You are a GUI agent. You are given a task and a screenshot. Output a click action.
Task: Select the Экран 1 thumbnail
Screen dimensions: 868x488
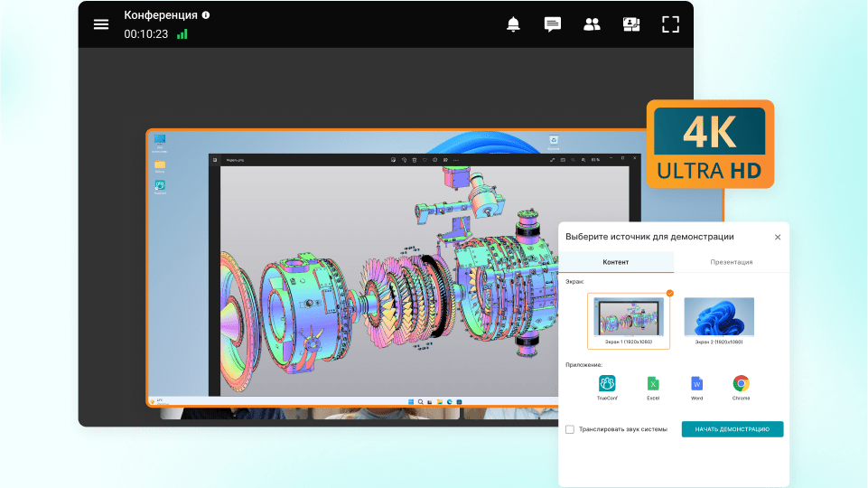(x=629, y=318)
